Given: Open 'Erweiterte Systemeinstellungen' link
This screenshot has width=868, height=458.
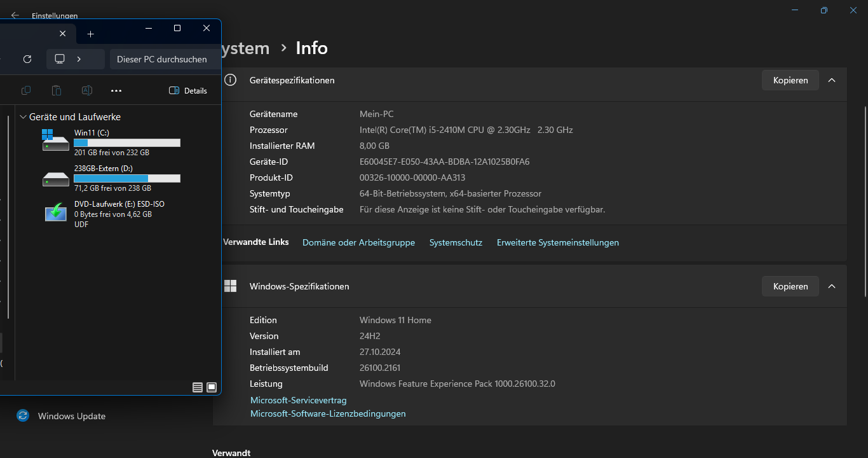Looking at the screenshot, I should click(x=558, y=242).
